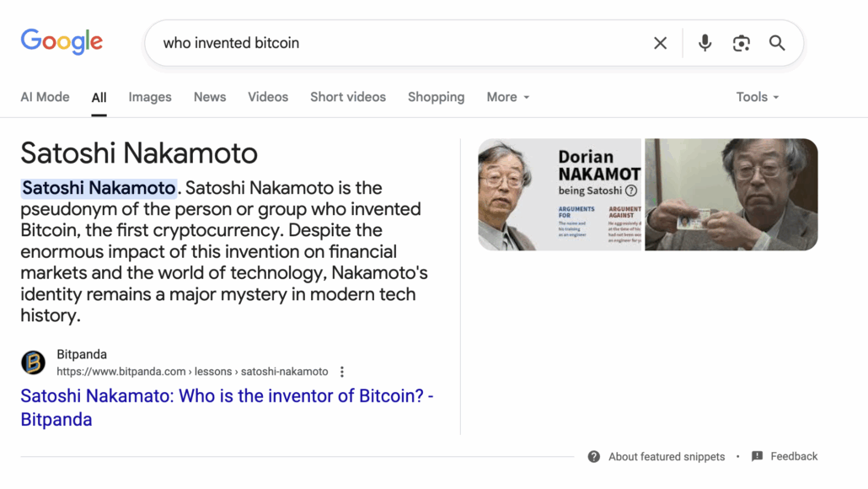The height and width of the screenshot is (489, 868).
Task: Switch to the News tab
Action: coord(210,97)
